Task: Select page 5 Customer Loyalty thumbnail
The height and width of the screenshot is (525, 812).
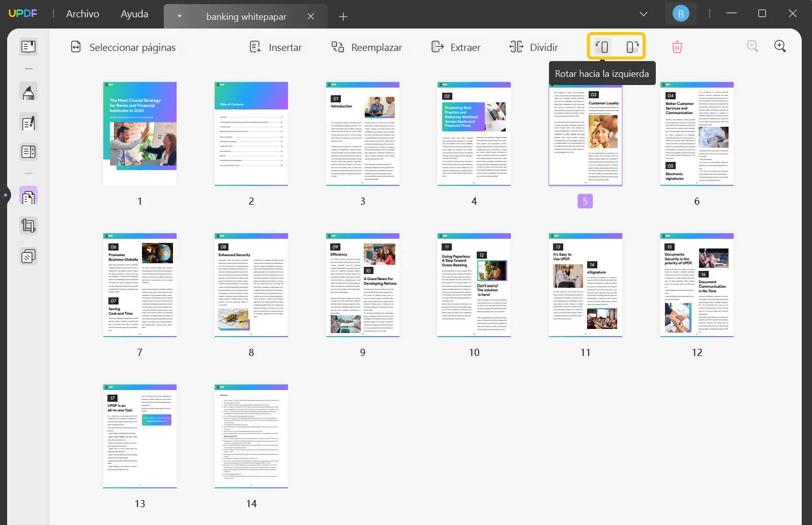Action: [x=586, y=134]
